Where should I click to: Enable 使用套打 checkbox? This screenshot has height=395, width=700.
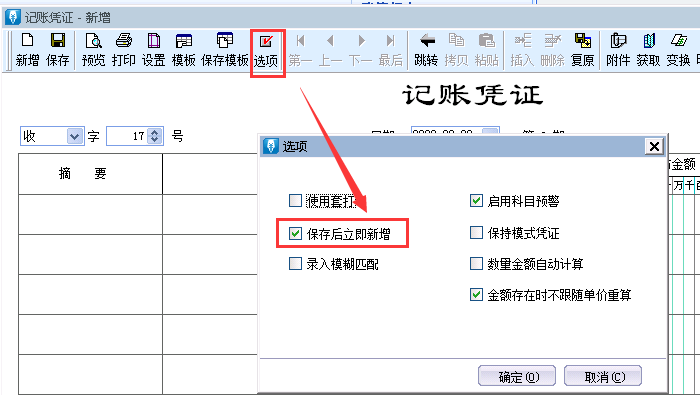(295, 201)
